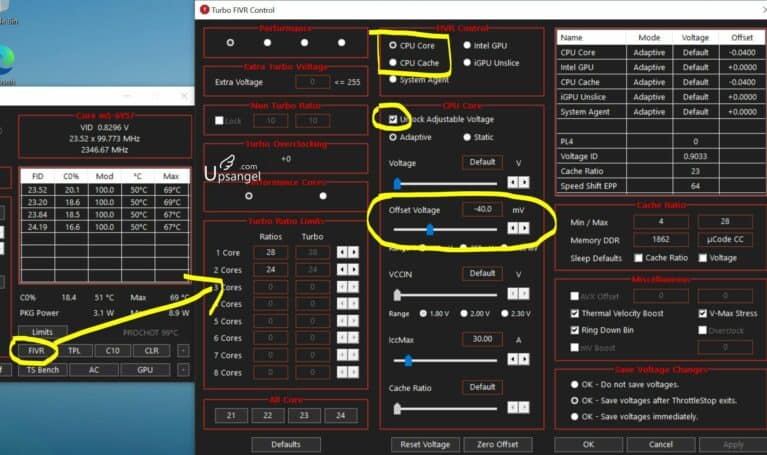Enable Unlock Adjustable Voltage checkbox
This screenshot has height=455, width=767.
click(x=393, y=119)
